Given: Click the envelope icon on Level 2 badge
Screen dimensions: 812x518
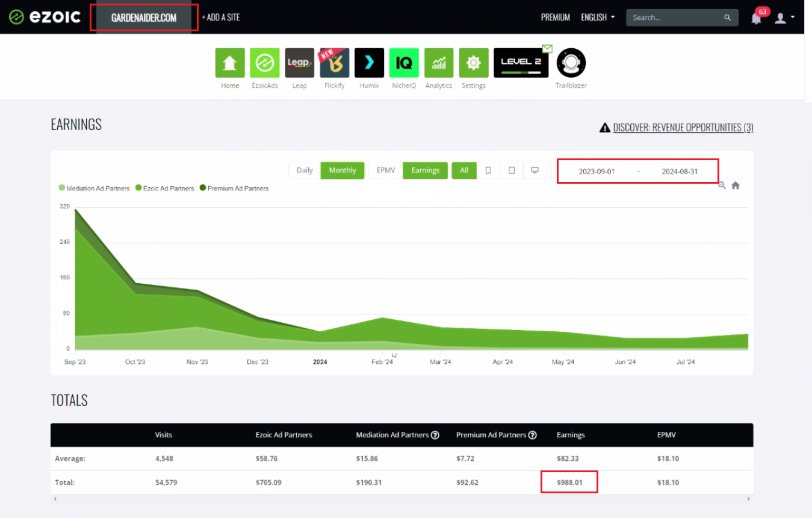Looking at the screenshot, I should click(547, 48).
